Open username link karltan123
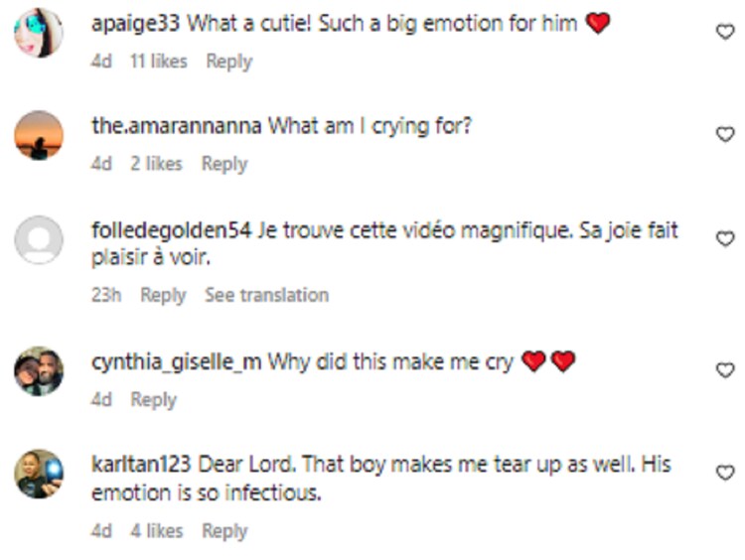Screen dimensions: 745x560 tap(141, 464)
